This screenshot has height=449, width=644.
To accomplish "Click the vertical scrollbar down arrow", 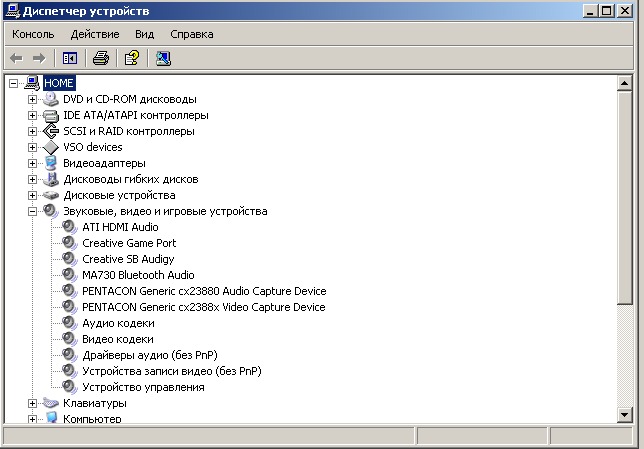I will click(x=625, y=414).
